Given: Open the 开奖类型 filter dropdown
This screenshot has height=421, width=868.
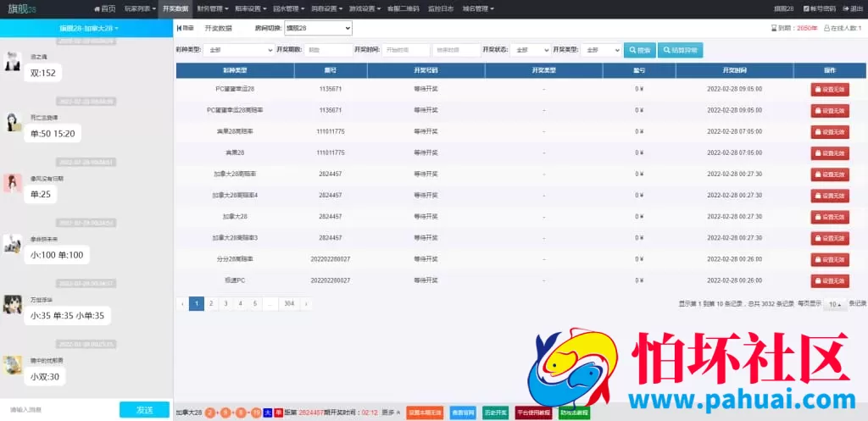Looking at the screenshot, I should [601, 50].
